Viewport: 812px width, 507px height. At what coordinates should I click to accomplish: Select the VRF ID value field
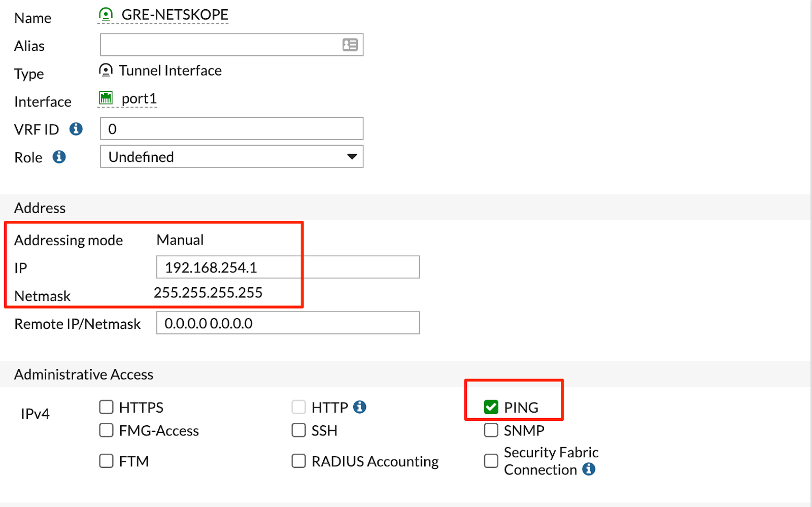click(231, 128)
